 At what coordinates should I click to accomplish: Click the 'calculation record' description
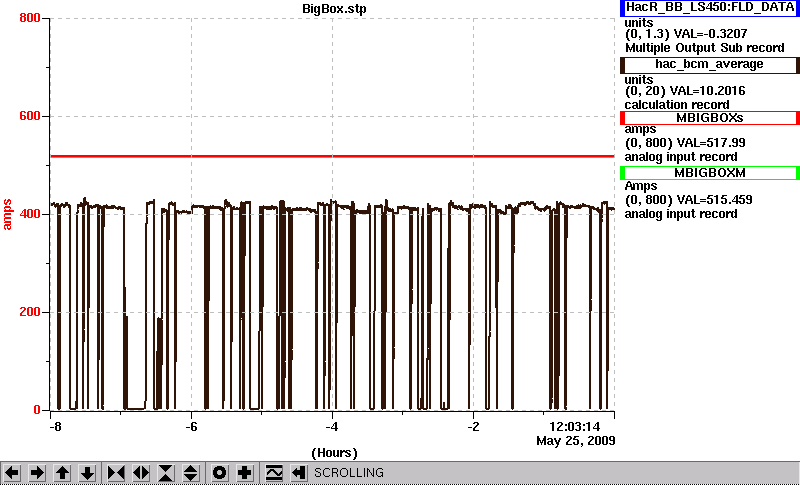[677, 105]
